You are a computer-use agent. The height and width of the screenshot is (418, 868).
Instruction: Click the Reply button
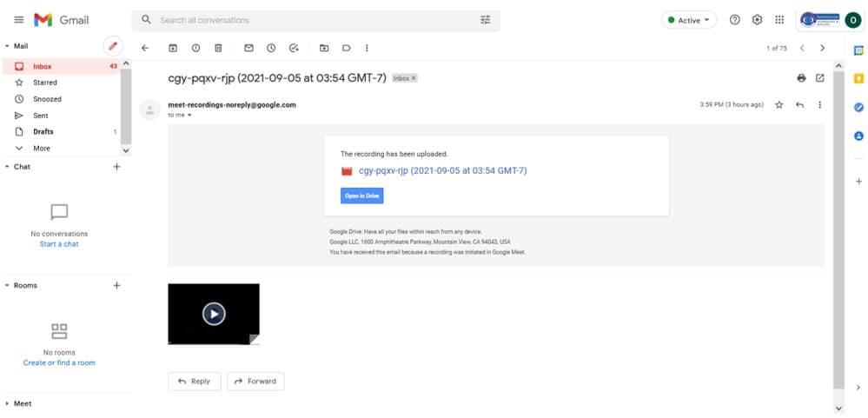[x=195, y=382]
